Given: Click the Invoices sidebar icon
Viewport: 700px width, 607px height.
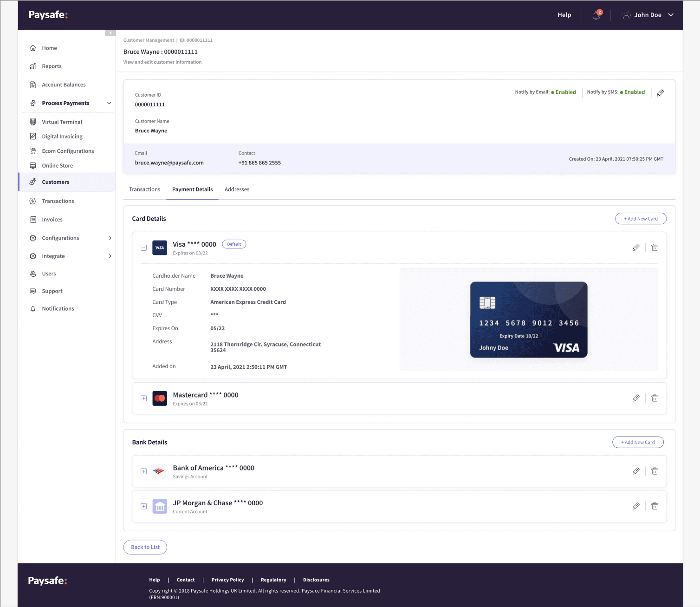Looking at the screenshot, I should click(x=33, y=219).
